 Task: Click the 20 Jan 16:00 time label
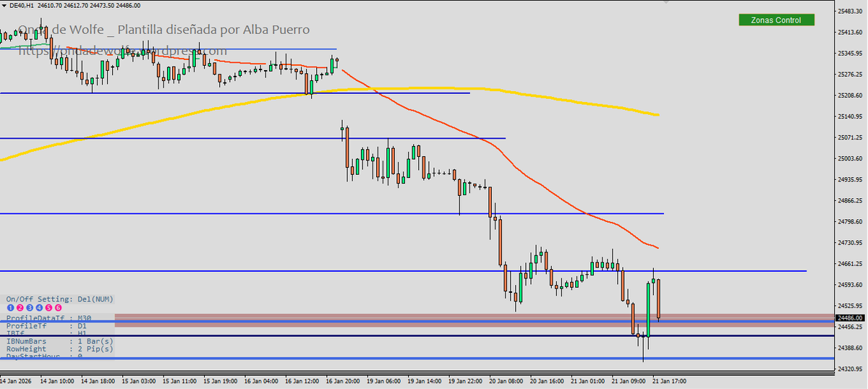(x=547, y=380)
